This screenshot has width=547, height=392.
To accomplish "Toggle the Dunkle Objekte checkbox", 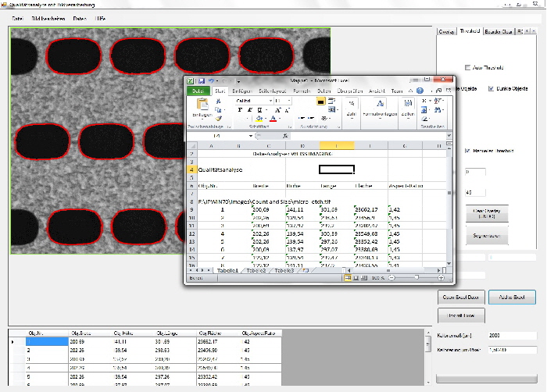I will (x=491, y=88).
